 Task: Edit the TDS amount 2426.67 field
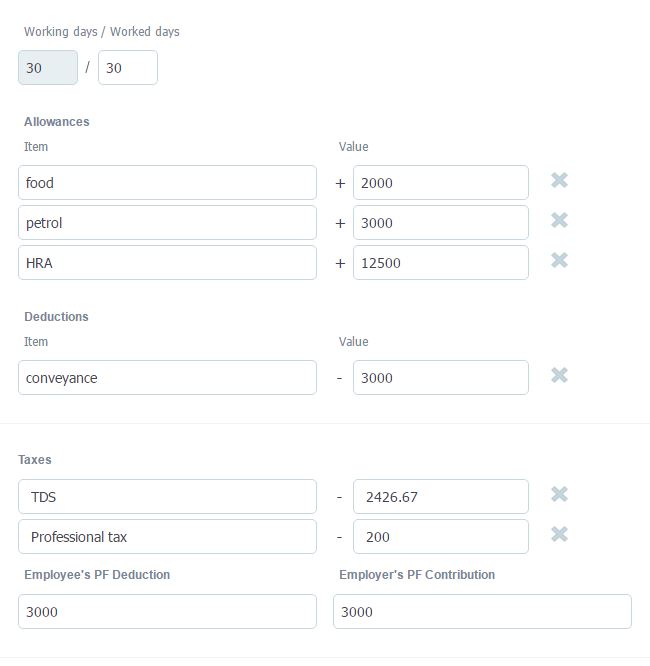(x=440, y=497)
